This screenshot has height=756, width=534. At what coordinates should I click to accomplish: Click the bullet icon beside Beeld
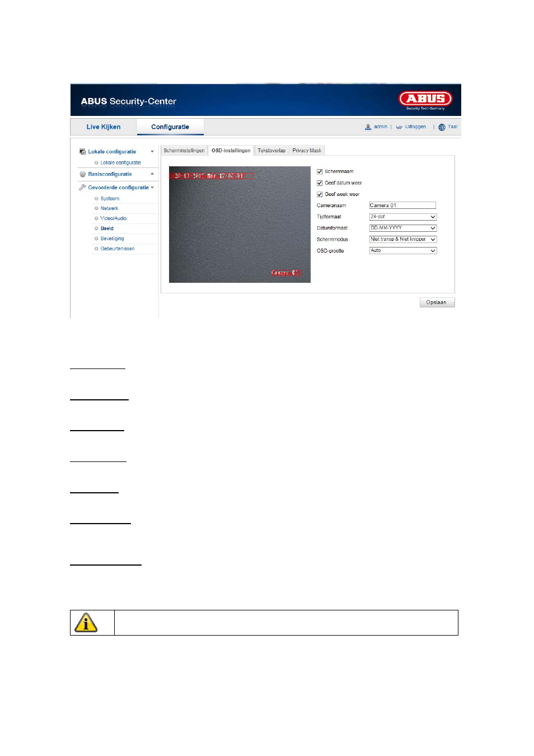click(96, 228)
